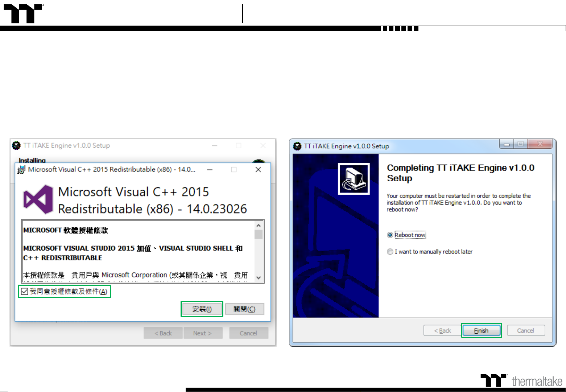Go back using the wizard's < Back button
566x392 pixels.
coord(442,330)
